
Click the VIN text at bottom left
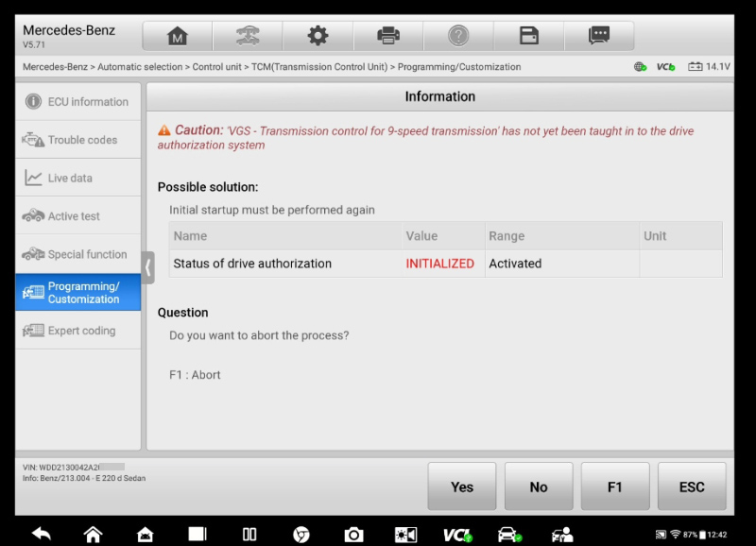pyautogui.click(x=74, y=467)
